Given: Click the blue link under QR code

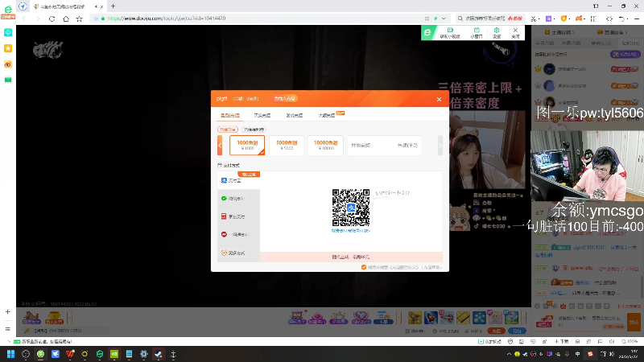Looking at the screenshot, I should [351, 231].
